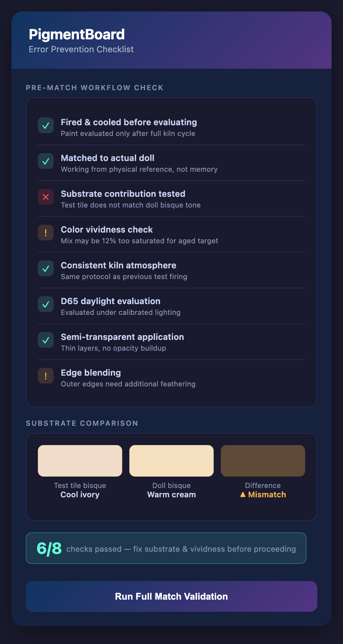This screenshot has width=343, height=644.
Task: Open the Substrate contribution tested item
Action: (x=123, y=194)
